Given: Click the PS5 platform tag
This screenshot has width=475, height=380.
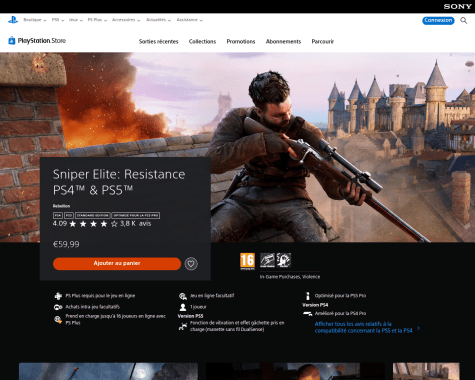Looking at the screenshot, I should coord(69,215).
